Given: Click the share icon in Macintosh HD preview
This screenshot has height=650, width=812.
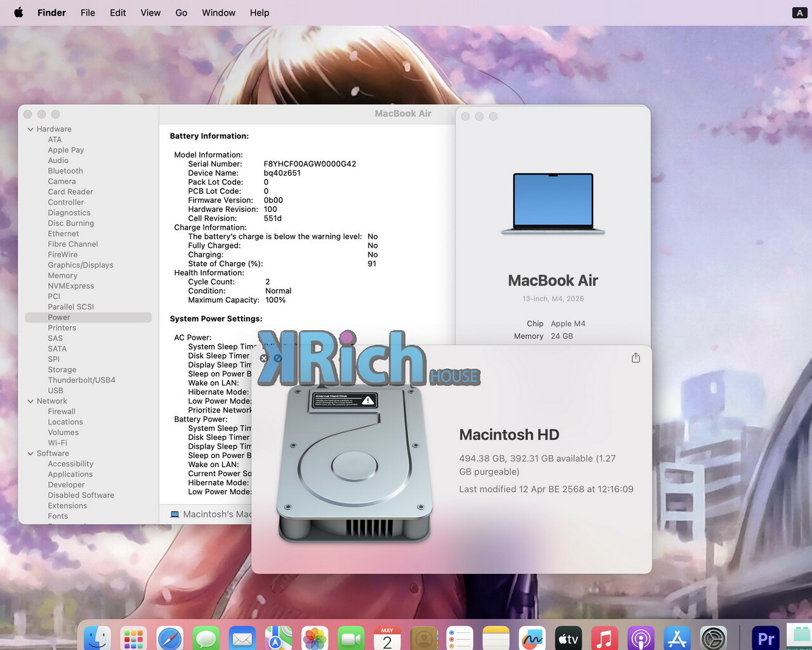Looking at the screenshot, I should coord(636,358).
